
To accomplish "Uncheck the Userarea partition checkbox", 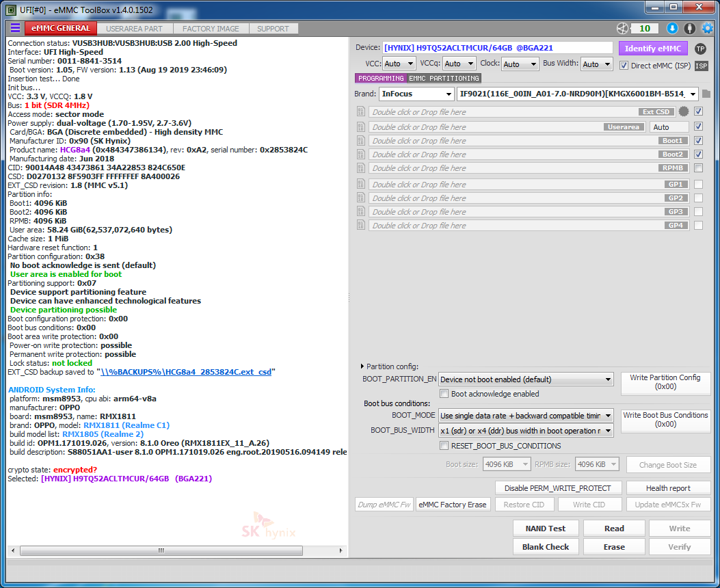I will pos(698,126).
